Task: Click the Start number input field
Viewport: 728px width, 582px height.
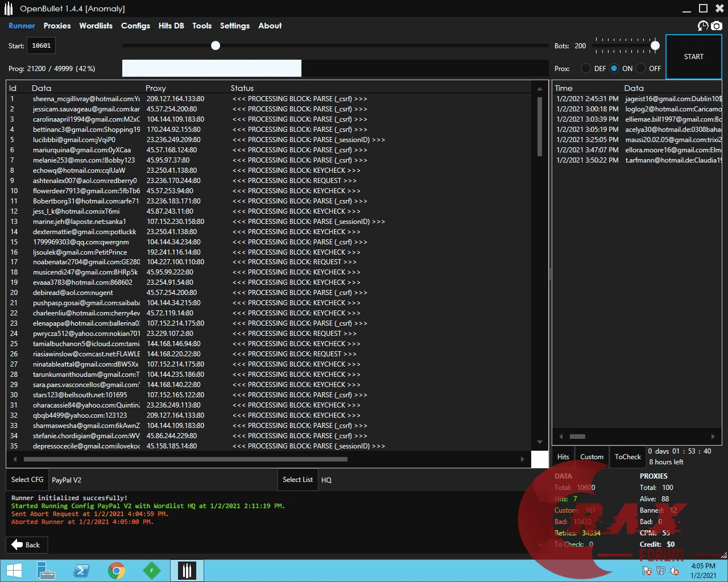Action: pyautogui.click(x=42, y=45)
